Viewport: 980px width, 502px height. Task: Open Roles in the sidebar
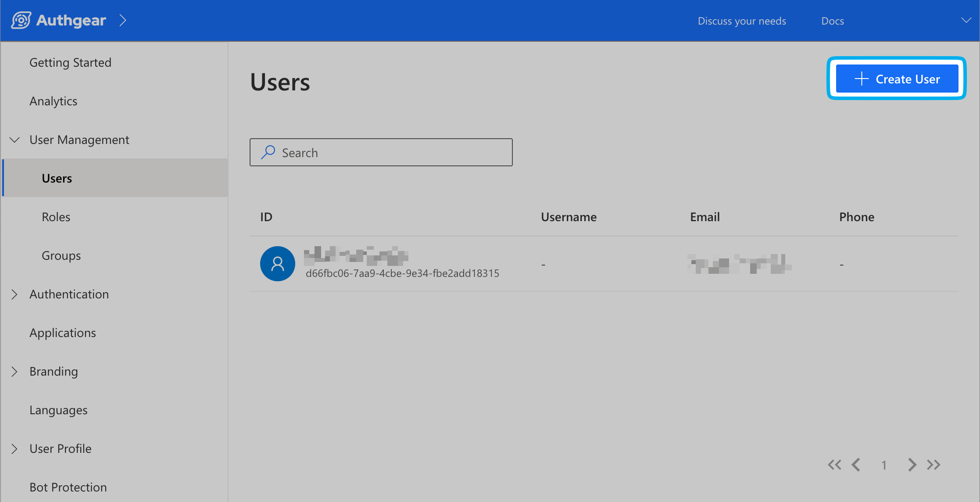(56, 217)
